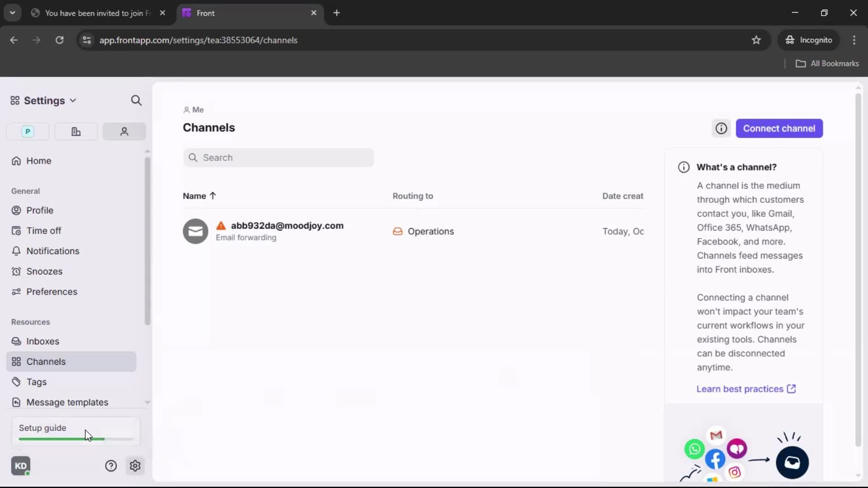This screenshot has height=488, width=868.
Task: Select the personal user settings tab
Action: tap(124, 131)
